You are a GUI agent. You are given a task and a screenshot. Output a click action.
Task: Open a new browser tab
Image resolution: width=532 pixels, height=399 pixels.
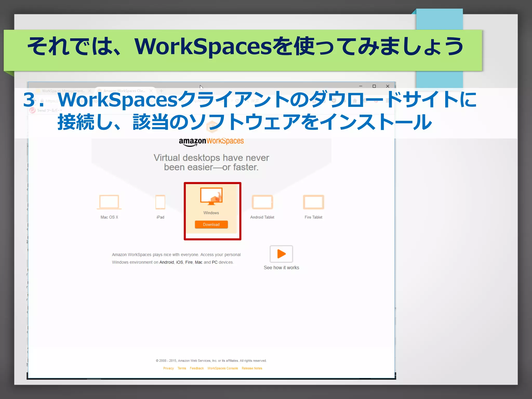click(x=161, y=91)
